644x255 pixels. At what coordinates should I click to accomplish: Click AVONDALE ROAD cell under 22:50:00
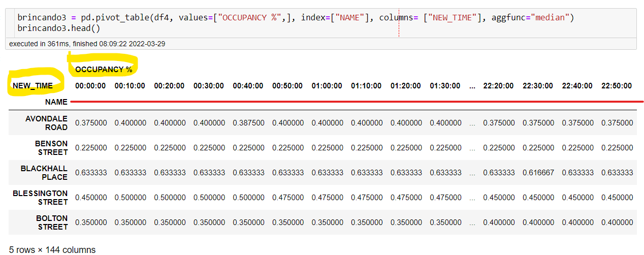tap(617, 123)
